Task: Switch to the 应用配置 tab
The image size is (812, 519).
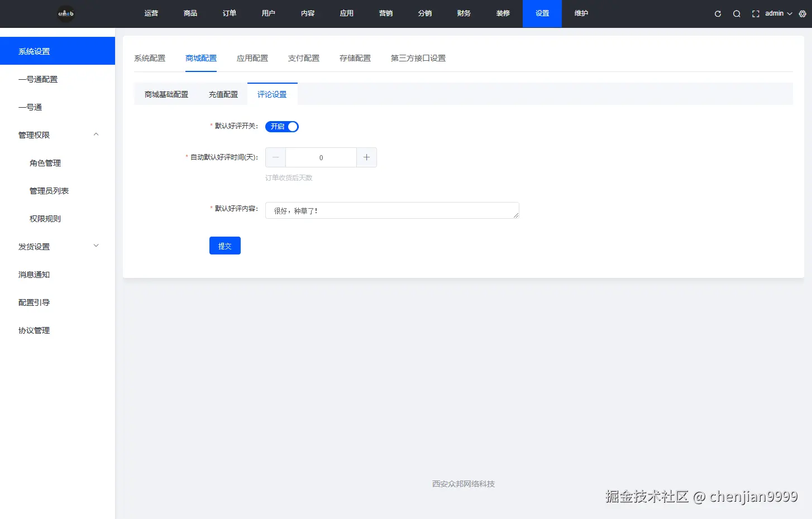Action: tap(252, 58)
